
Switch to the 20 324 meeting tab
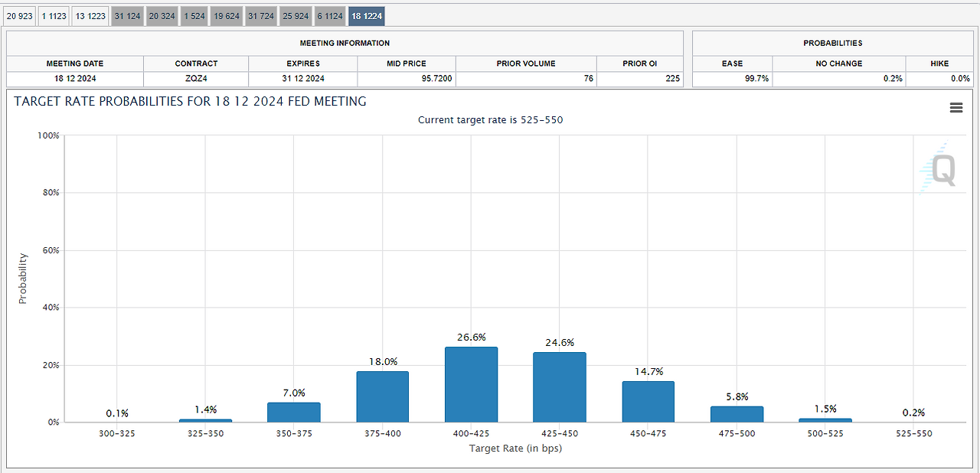pyautogui.click(x=162, y=16)
